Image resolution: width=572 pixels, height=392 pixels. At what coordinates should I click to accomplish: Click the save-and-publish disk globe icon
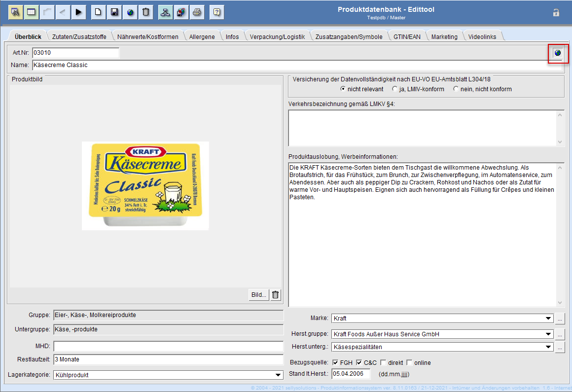181,12
